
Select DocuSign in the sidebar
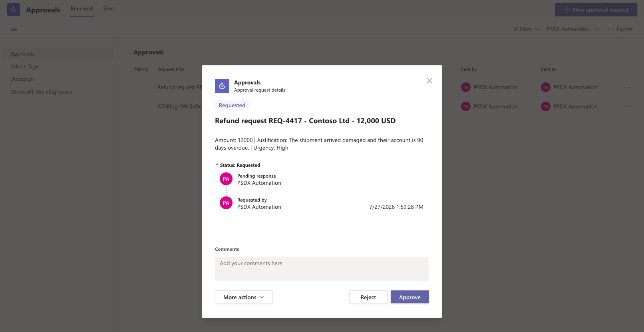coord(22,79)
